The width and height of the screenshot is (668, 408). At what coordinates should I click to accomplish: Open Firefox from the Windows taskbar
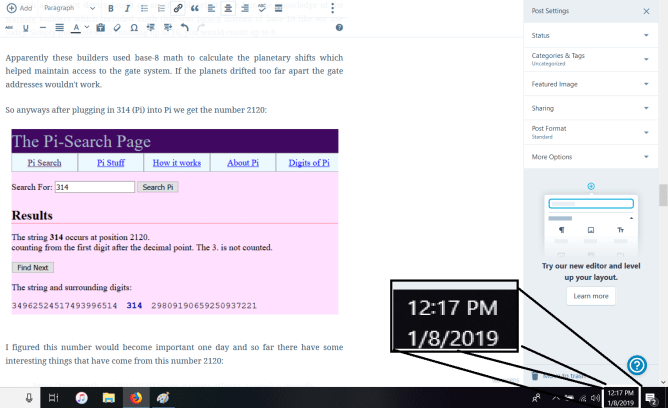click(x=135, y=397)
